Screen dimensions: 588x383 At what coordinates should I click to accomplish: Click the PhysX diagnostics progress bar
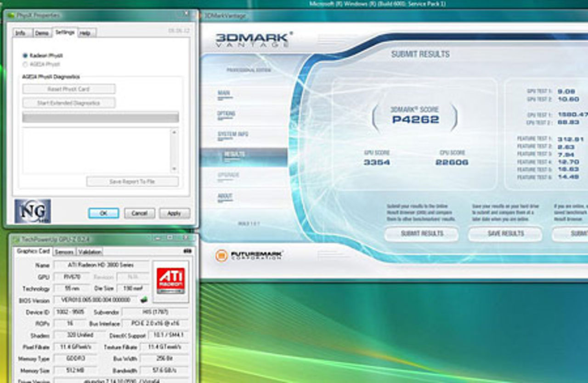[101, 117]
